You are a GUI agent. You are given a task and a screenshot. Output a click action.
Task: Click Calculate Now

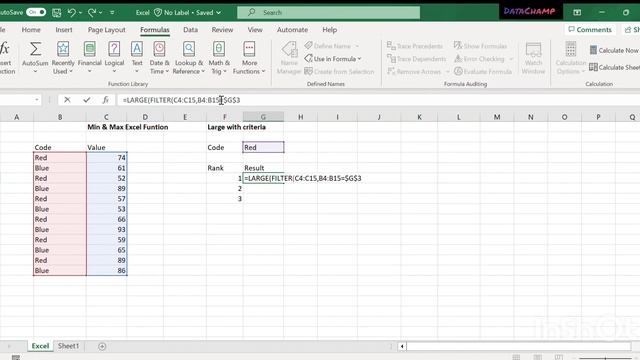pos(615,50)
